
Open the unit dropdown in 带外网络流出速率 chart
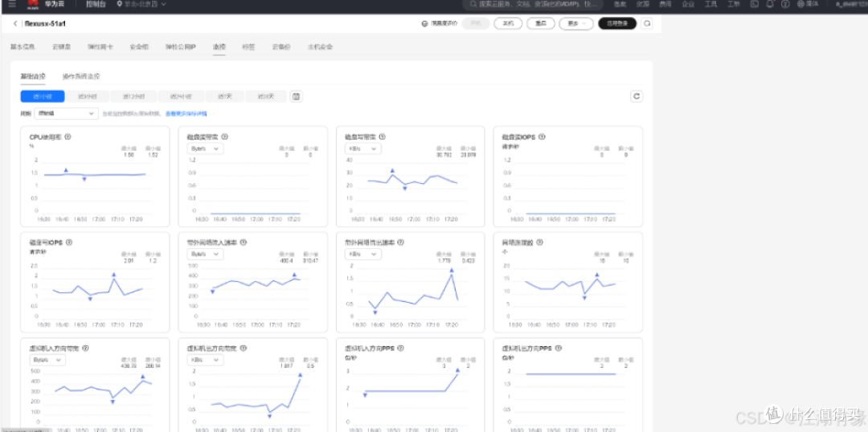click(x=363, y=254)
